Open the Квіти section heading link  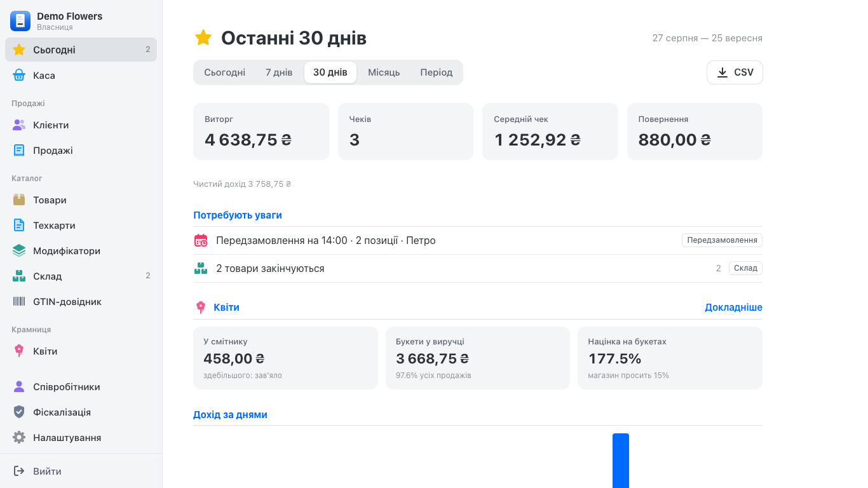pyautogui.click(x=226, y=308)
